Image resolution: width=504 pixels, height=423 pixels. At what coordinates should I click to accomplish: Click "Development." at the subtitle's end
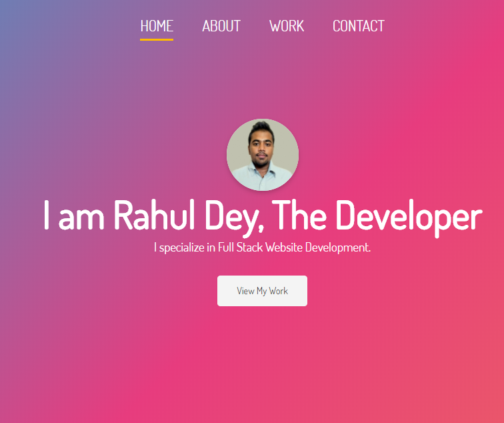pyautogui.click(x=338, y=248)
